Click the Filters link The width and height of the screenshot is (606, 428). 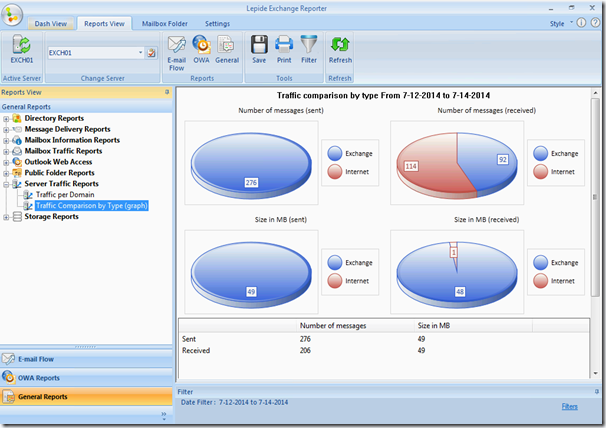pyautogui.click(x=570, y=406)
